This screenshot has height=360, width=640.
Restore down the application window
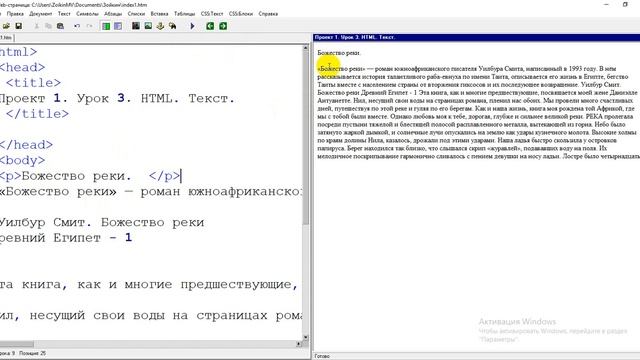625,4
